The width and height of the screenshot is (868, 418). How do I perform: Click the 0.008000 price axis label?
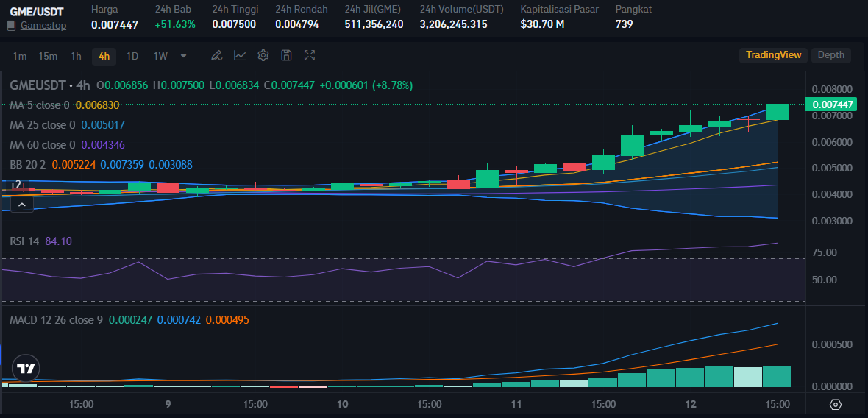pyautogui.click(x=831, y=89)
